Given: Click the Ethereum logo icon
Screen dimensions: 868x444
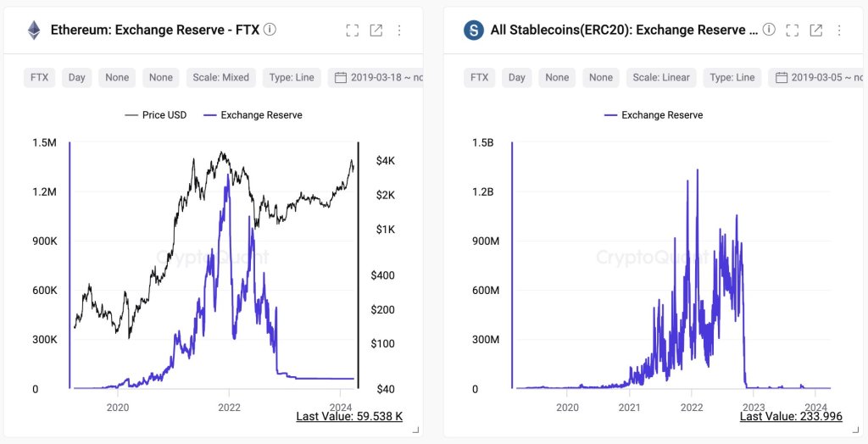Looking at the screenshot, I should click(35, 31).
